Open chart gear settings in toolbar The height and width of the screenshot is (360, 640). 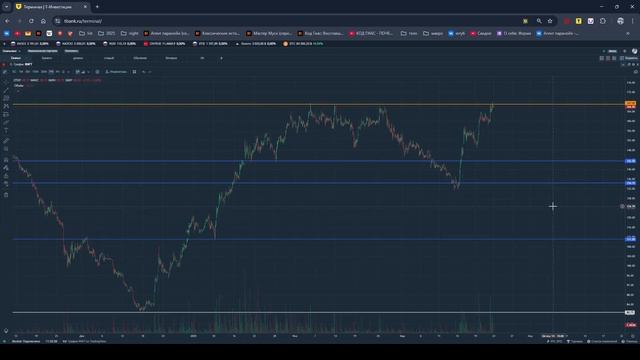pos(97,72)
